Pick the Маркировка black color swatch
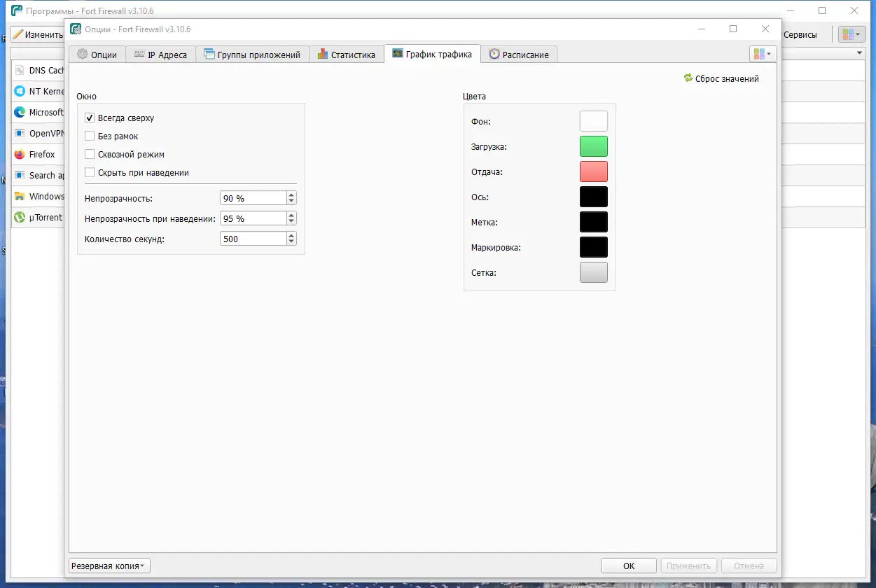 pyautogui.click(x=594, y=247)
